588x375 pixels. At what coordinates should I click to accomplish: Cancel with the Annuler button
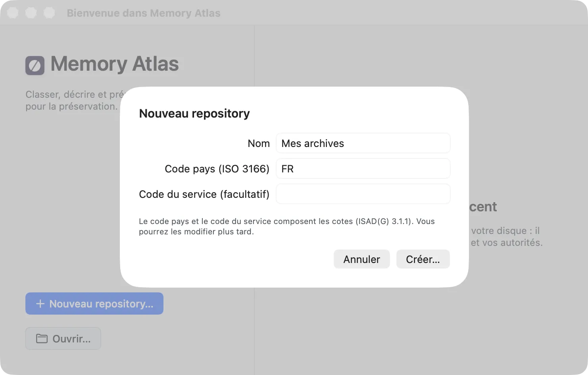361,259
